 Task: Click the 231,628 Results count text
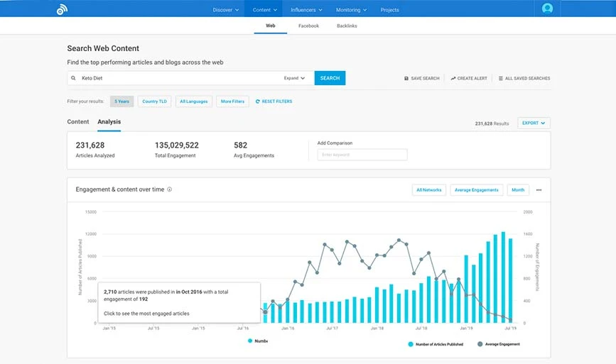click(492, 123)
